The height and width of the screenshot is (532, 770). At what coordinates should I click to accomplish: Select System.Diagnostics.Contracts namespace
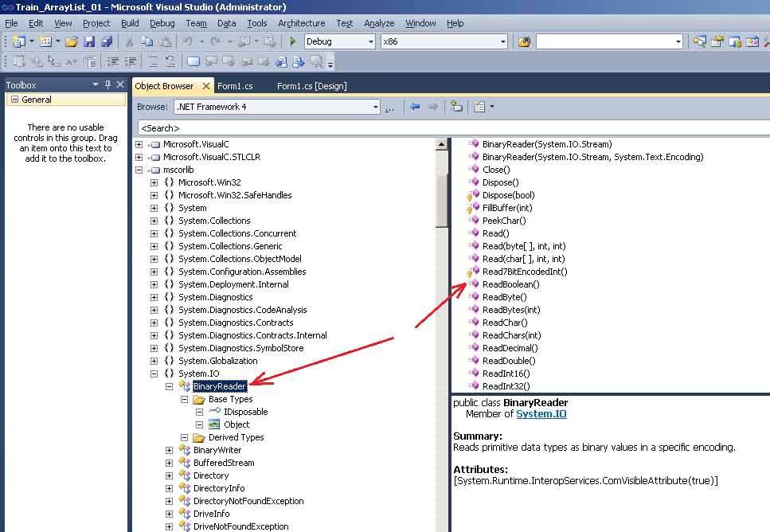click(236, 323)
